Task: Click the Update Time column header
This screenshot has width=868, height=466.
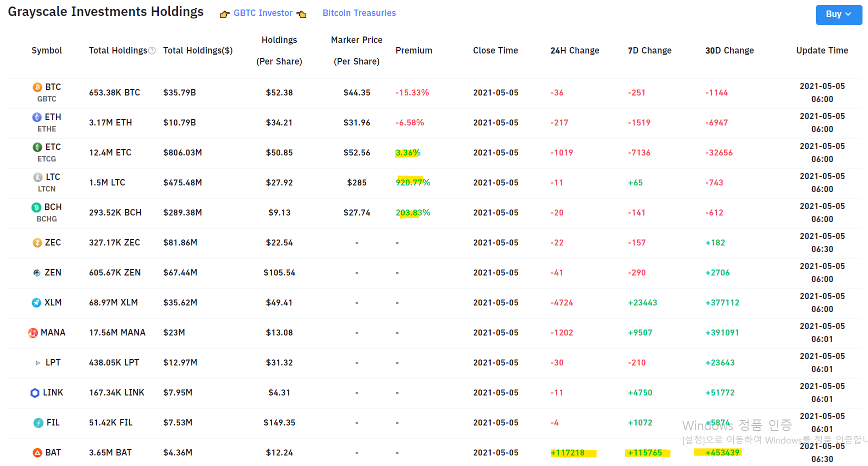Action: coord(822,50)
